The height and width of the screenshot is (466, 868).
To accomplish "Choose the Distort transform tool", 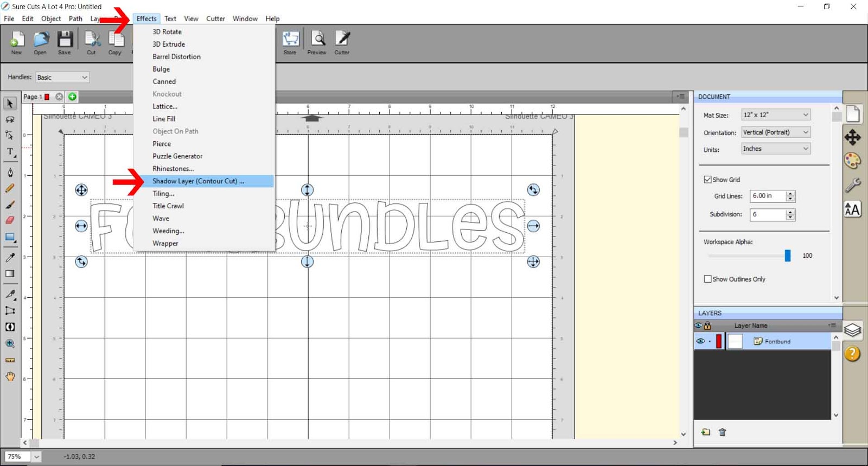I will click(x=10, y=310).
